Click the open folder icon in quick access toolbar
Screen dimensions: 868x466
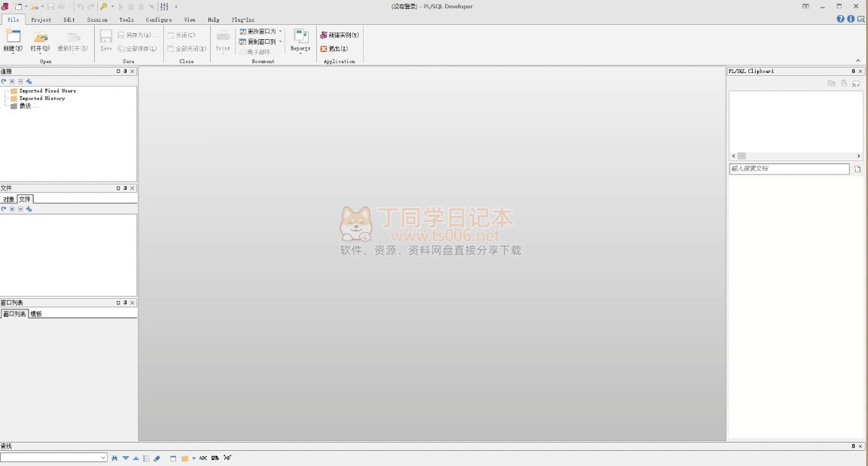tap(35, 7)
